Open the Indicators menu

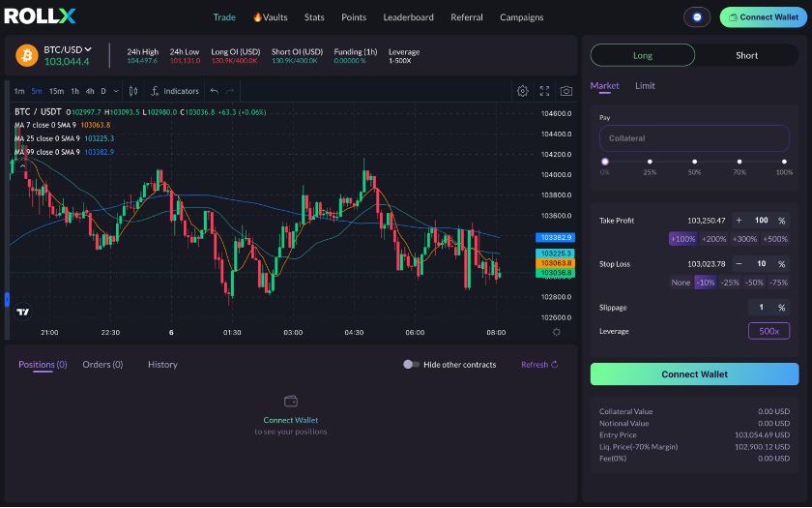tap(175, 91)
